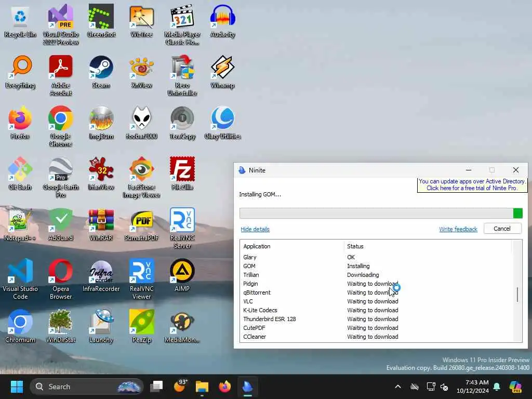Open the Recycle Bin desktop icon
This screenshot has width=532, height=399.
(x=20, y=21)
